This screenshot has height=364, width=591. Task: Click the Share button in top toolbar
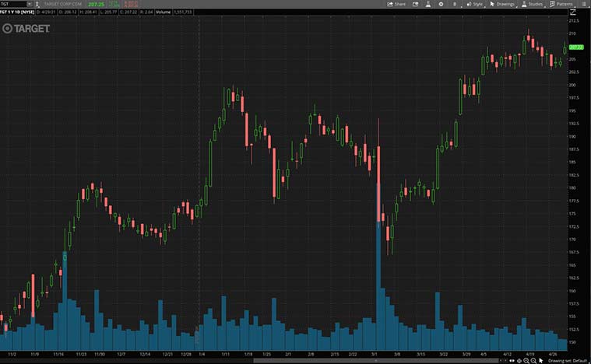pyautogui.click(x=397, y=4)
